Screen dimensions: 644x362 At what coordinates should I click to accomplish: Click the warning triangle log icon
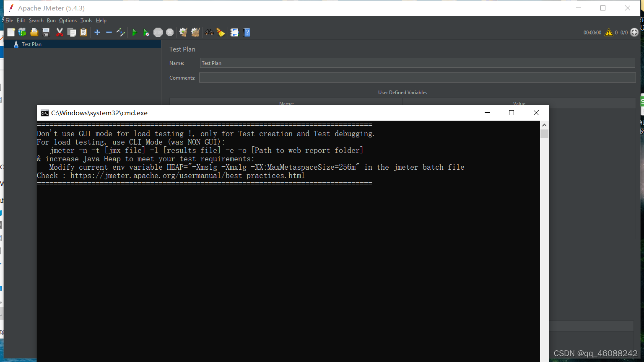click(609, 32)
